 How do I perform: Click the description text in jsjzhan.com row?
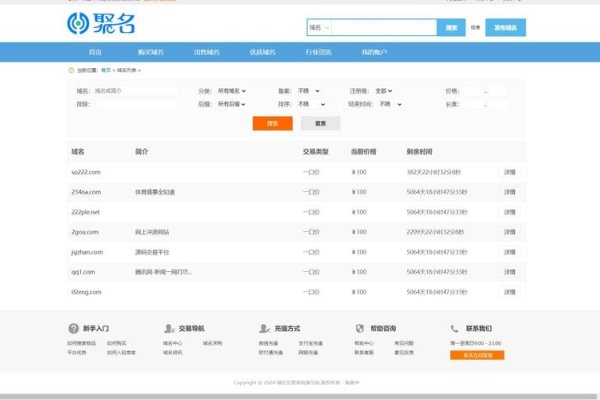152,252
